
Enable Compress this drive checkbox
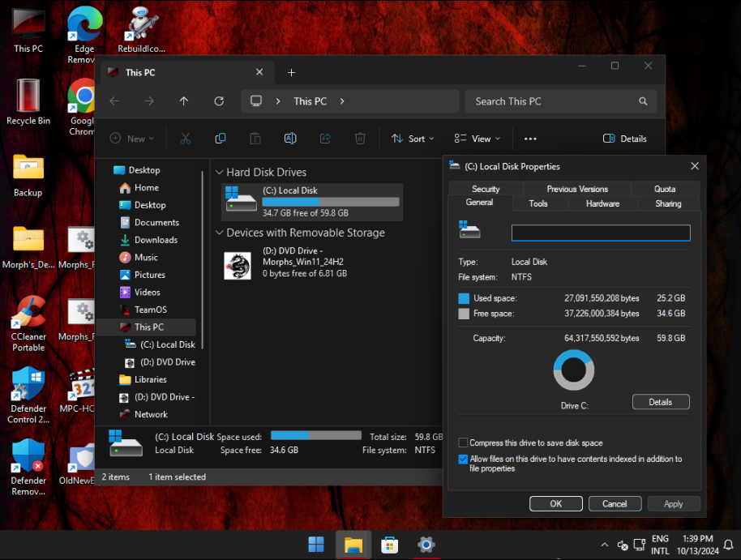click(x=463, y=442)
